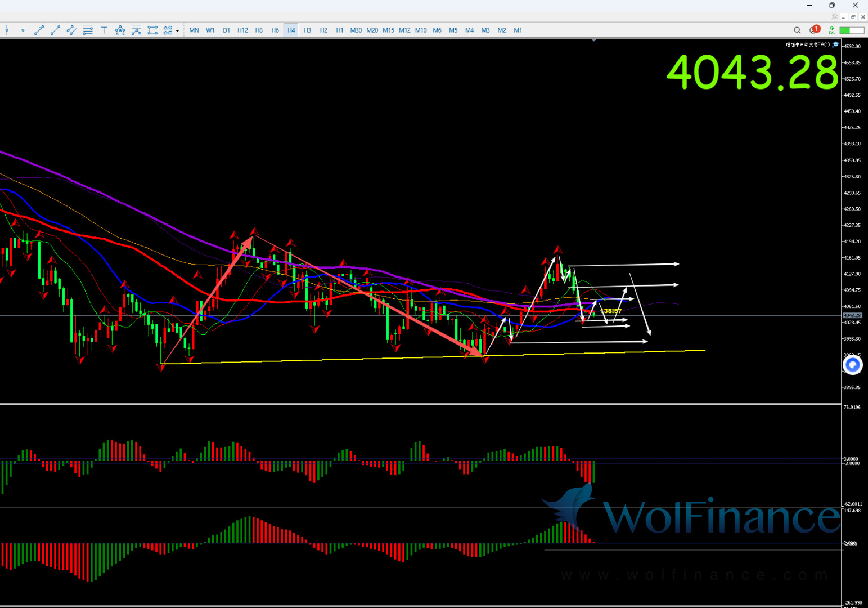Switch chart to H3 timeframe
The image size is (868, 608).
307,30
